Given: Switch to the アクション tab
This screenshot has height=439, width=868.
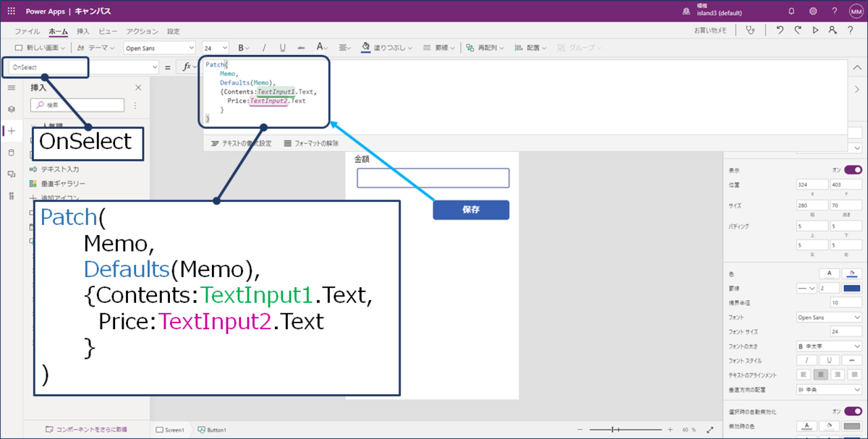Looking at the screenshot, I should pyautogui.click(x=142, y=32).
